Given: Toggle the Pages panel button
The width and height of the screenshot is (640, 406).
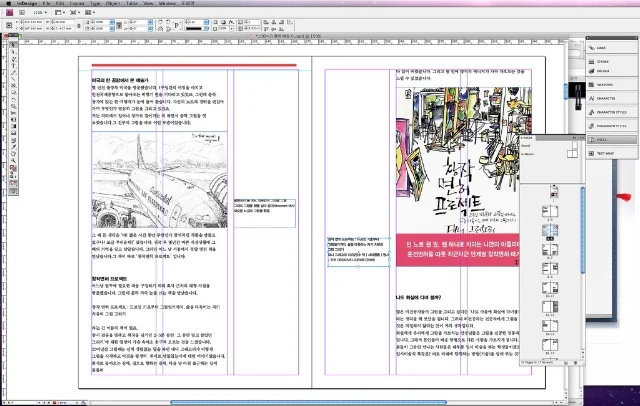Looking at the screenshot, I should (611, 140).
